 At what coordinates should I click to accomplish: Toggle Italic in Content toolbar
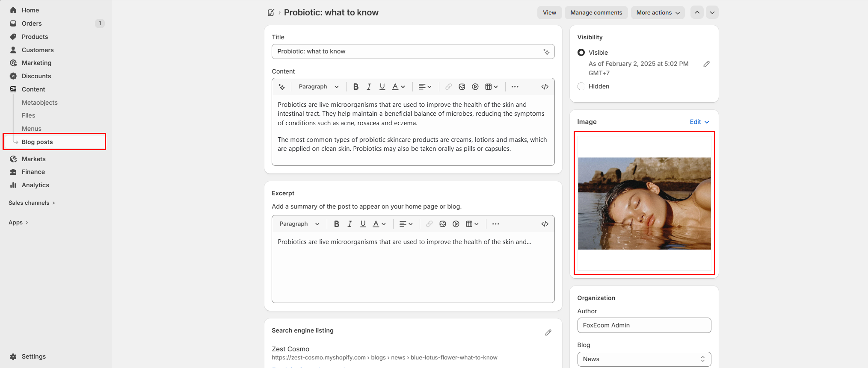tap(369, 87)
